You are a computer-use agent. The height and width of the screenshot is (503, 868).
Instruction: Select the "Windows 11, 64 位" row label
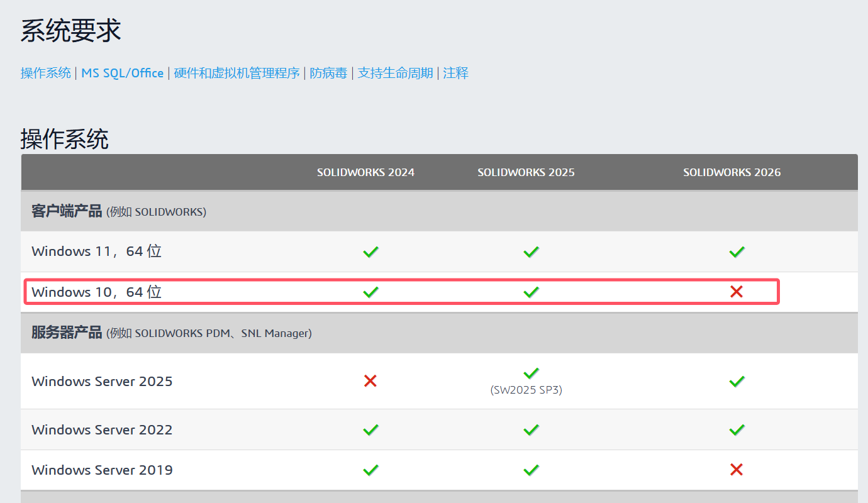(96, 251)
